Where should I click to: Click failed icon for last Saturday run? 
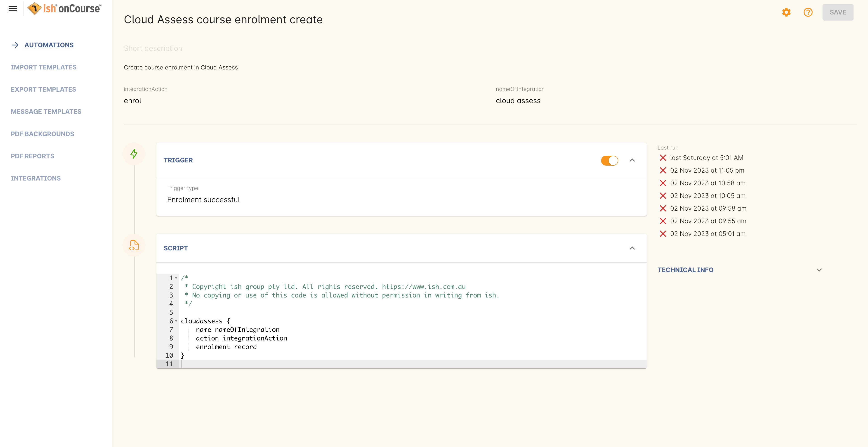[x=663, y=158]
